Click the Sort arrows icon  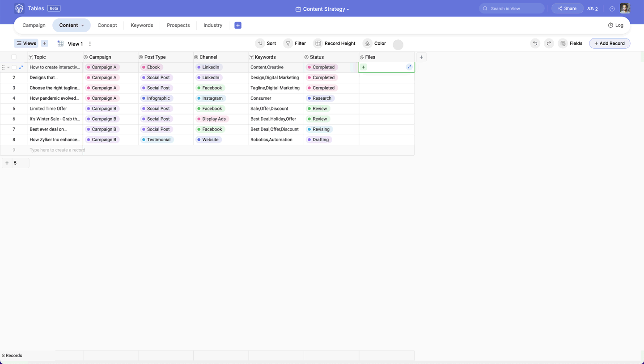tap(260, 43)
